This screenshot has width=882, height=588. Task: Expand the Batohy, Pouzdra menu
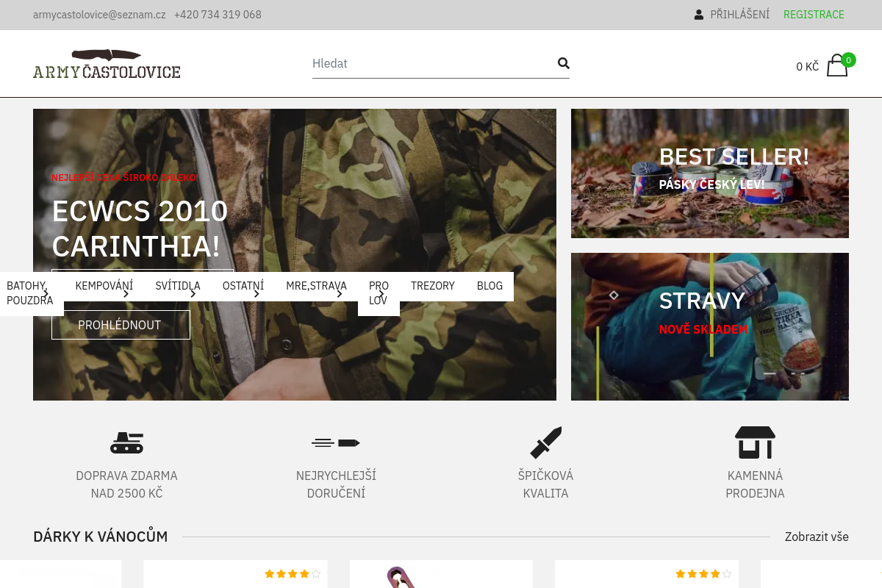30,293
